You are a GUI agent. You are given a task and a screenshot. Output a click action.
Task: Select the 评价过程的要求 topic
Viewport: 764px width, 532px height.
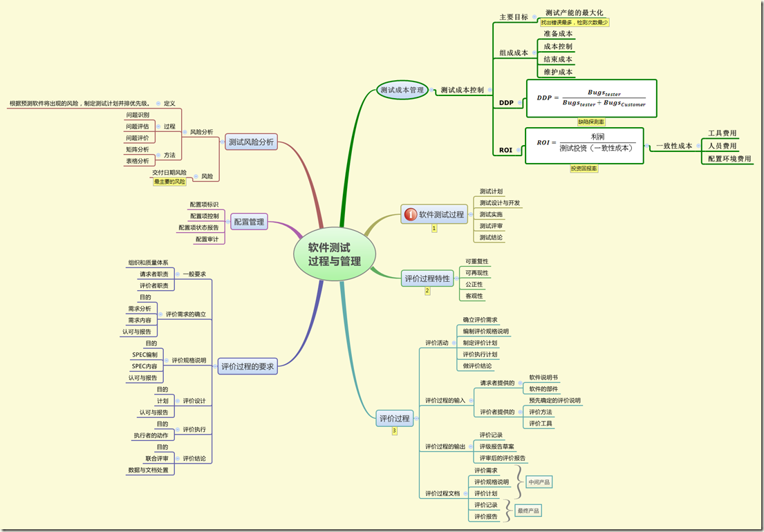(248, 366)
